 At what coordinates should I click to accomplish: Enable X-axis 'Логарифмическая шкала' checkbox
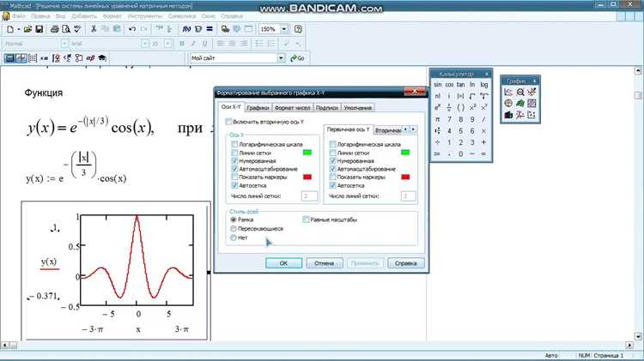tap(234, 144)
